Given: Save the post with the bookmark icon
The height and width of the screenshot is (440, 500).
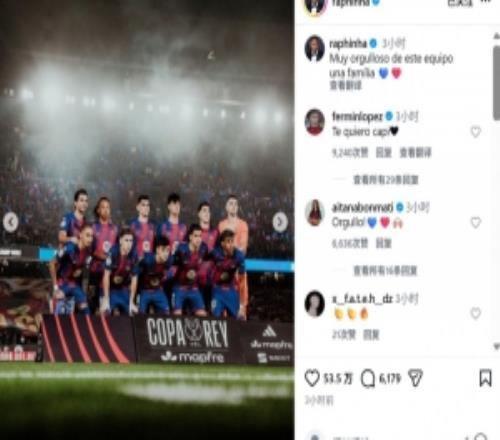Looking at the screenshot, I should tap(485, 378).
